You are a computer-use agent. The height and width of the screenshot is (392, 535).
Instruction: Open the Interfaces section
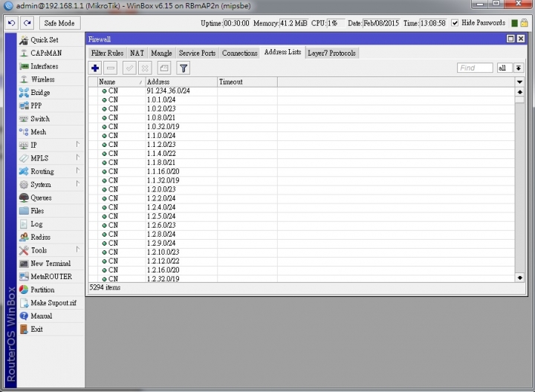pyautogui.click(x=51, y=67)
